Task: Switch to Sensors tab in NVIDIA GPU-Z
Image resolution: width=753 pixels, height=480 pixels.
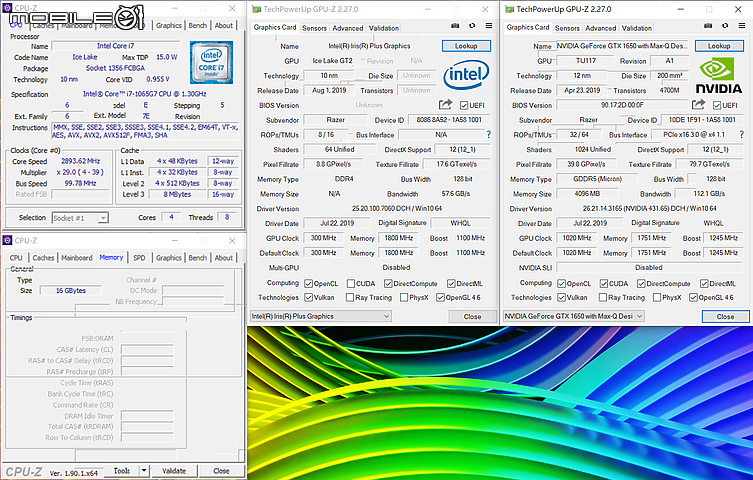Action: coord(567,28)
